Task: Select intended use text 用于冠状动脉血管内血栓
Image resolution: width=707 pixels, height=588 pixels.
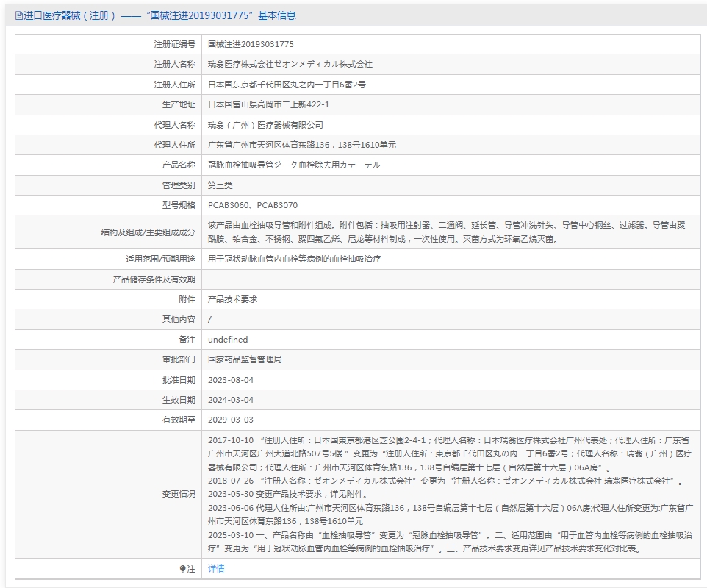Action: click(x=294, y=259)
